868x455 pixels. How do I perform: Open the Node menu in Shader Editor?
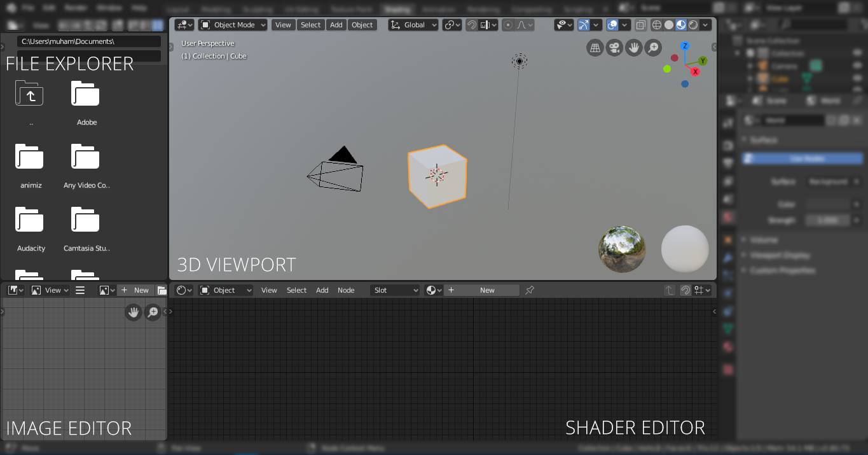[x=346, y=290]
